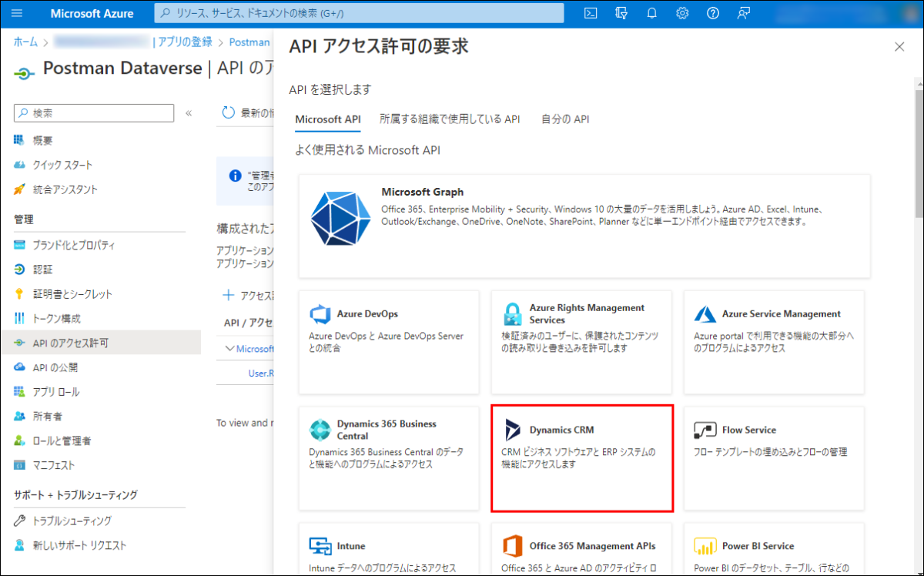The width and height of the screenshot is (924, 576).
Task: Open ロールと管理者 in the sidebar
Action: click(x=100, y=440)
